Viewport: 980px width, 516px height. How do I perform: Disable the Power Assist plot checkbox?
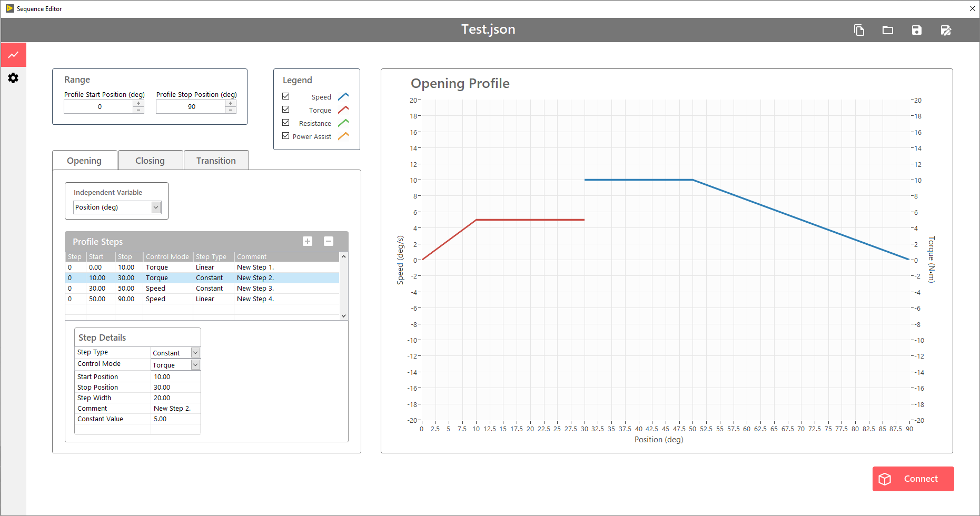pyautogui.click(x=286, y=136)
